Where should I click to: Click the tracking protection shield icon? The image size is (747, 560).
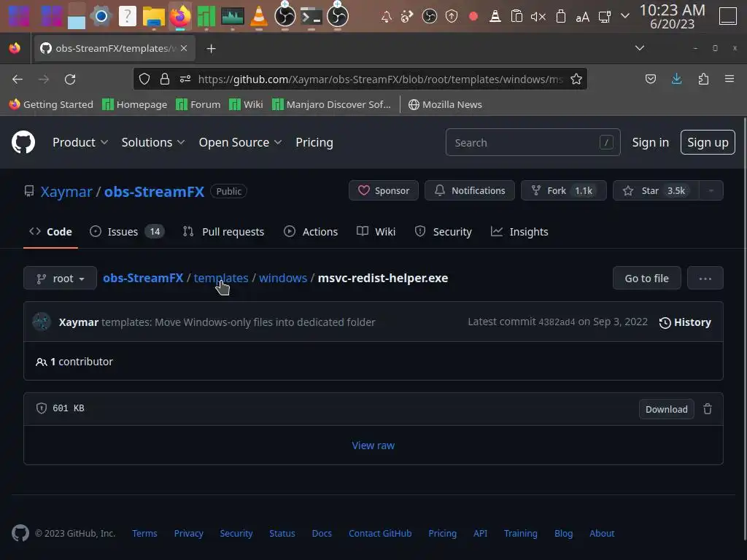pyautogui.click(x=144, y=79)
